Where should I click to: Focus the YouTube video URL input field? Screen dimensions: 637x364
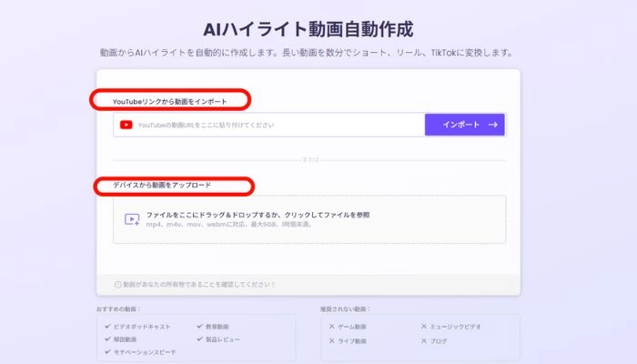coord(273,125)
